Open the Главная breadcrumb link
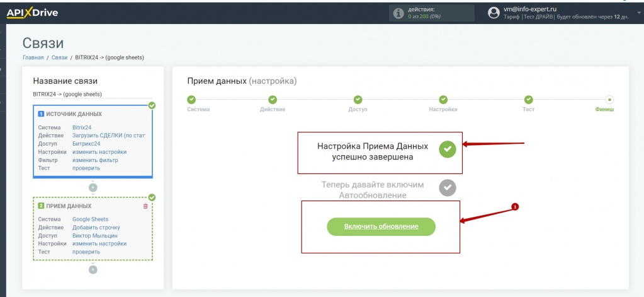Viewport: 644px width, 297px height. (x=33, y=57)
